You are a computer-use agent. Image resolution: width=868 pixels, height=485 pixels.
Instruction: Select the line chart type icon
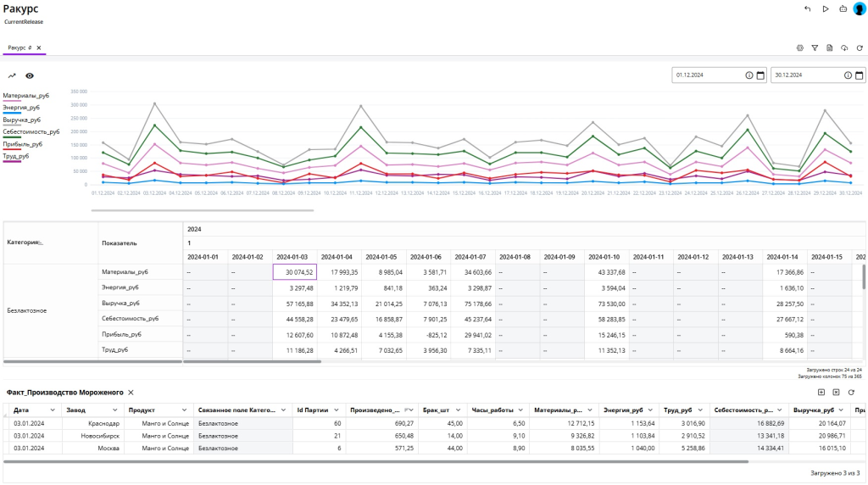(12, 75)
